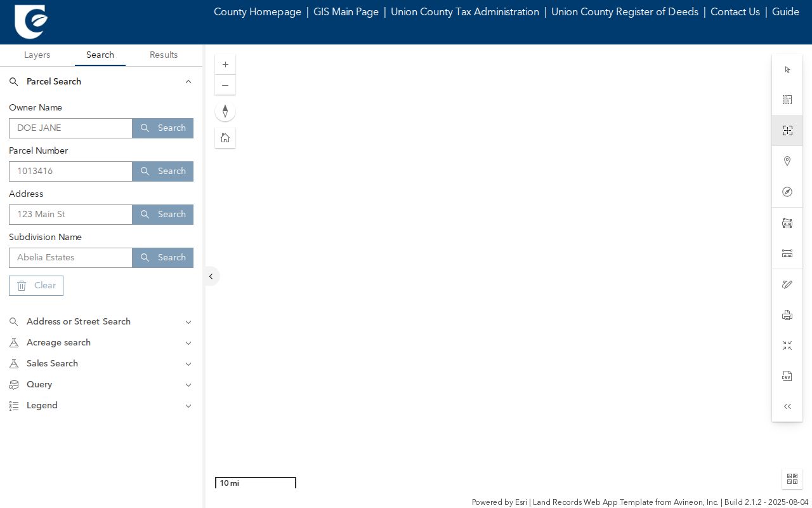Select the Search tab
This screenshot has height=508, width=812.
pos(100,55)
